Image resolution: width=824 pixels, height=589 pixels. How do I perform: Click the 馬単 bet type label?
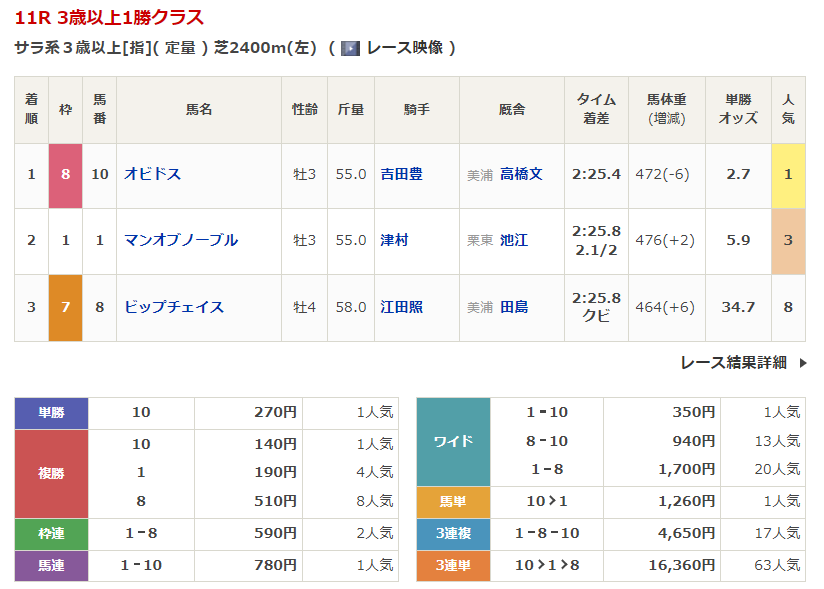tap(454, 502)
